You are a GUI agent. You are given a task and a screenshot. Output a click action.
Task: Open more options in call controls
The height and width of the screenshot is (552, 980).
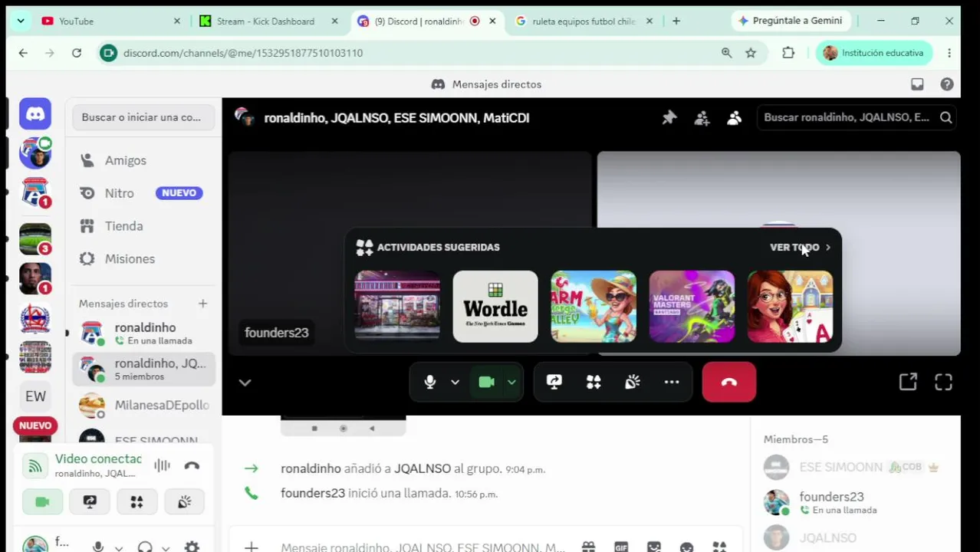672,382
